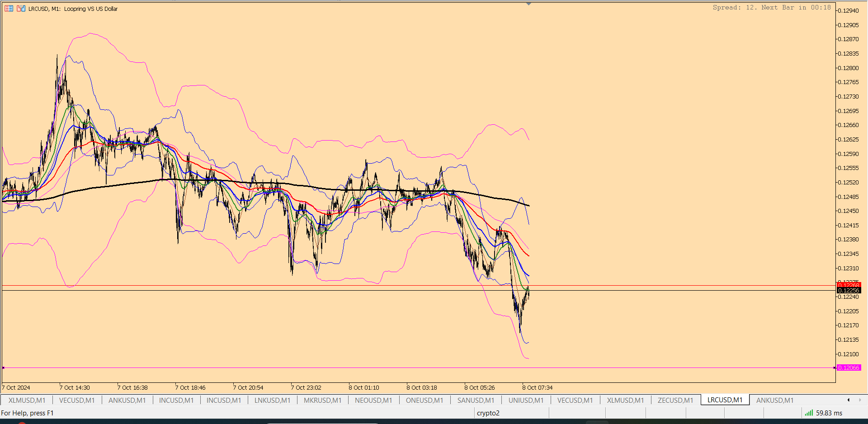Click the 59.83 ms connection status

[829, 413]
